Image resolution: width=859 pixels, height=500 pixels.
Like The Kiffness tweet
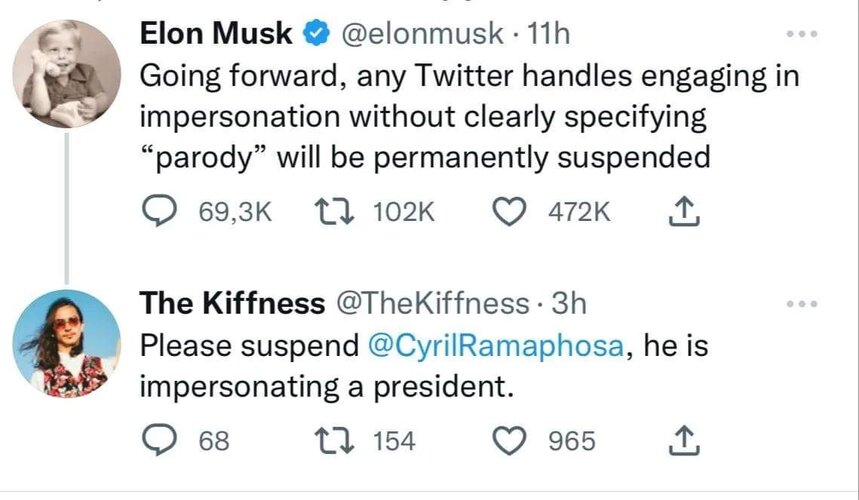point(509,441)
